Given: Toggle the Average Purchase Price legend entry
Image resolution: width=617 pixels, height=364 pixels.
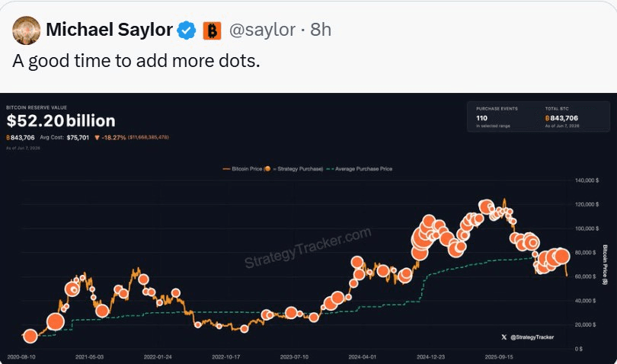Looking at the screenshot, I should 360,169.
